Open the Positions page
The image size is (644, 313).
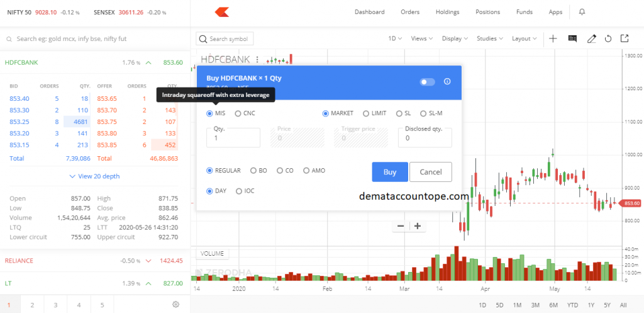[488, 12]
